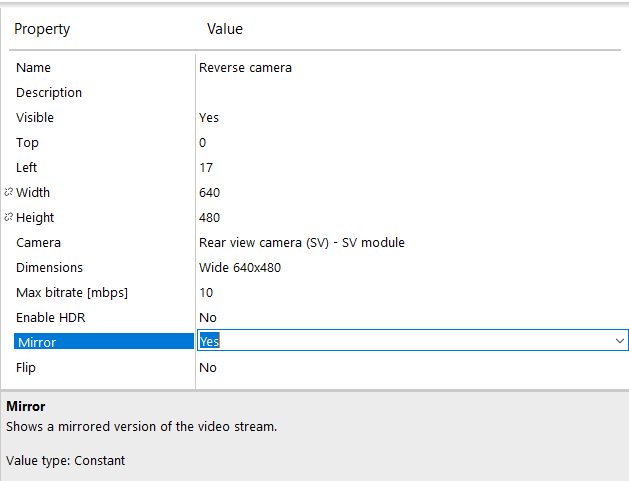Viewport: 629px width, 481px height.
Task: Click the Value column header
Action: pyautogui.click(x=225, y=29)
